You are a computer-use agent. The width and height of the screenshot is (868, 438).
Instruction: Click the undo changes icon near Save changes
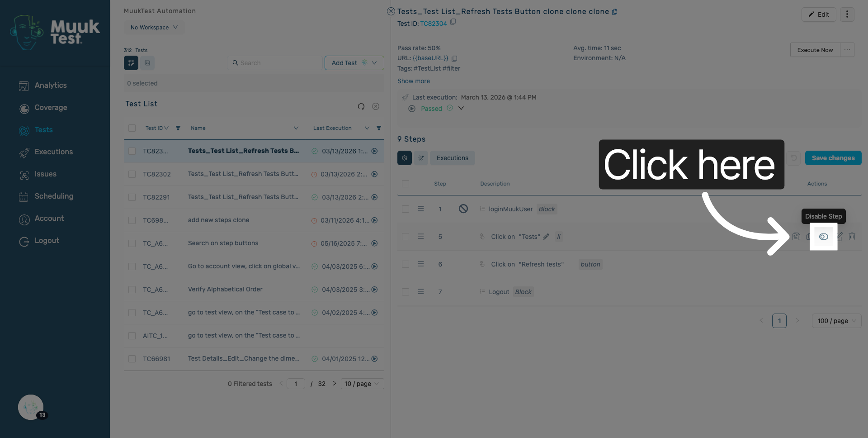coord(793,158)
